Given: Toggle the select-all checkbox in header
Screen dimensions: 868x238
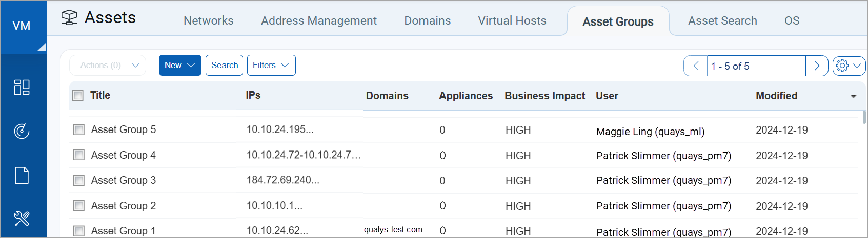Looking at the screenshot, I should tap(78, 95).
